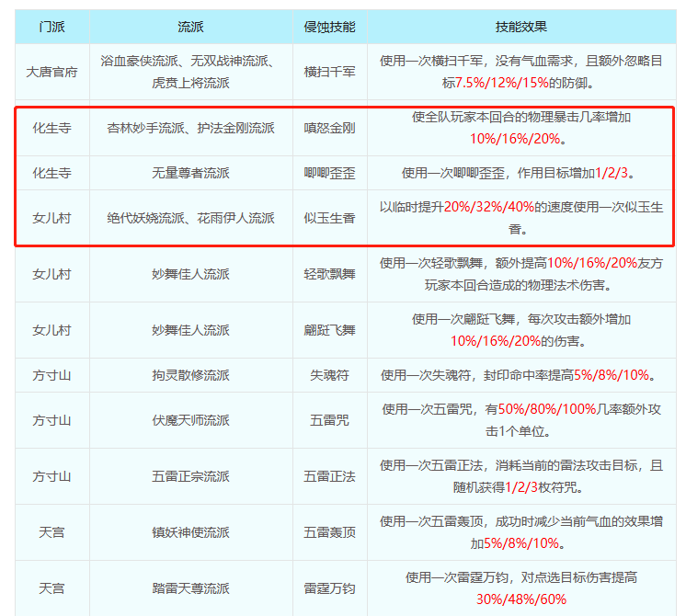Viewport: 686px width, 616px height.
Task: Select the 伏魔天师流派 cell
Action: [190, 420]
